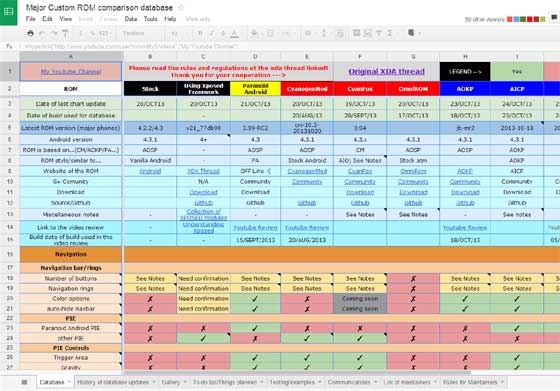Open the Gallery tab dropdown arrow
The width and height of the screenshot is (560, 391).
coord(185,382)
